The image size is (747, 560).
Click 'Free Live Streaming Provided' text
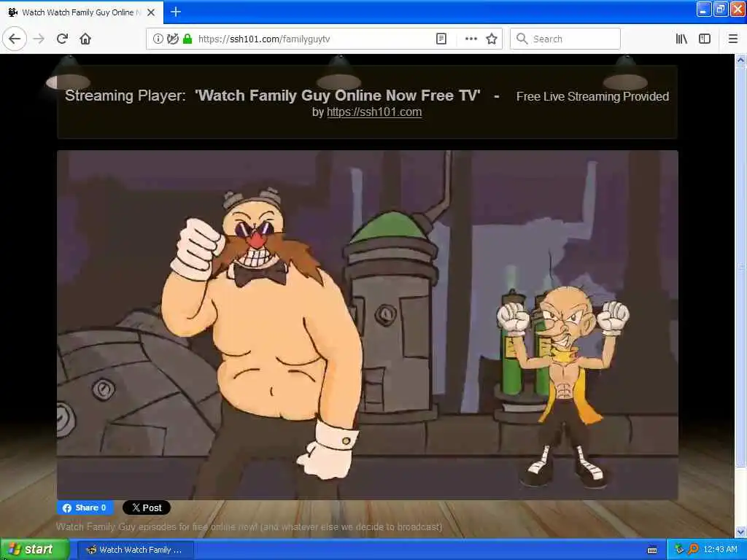coord(592,97)
